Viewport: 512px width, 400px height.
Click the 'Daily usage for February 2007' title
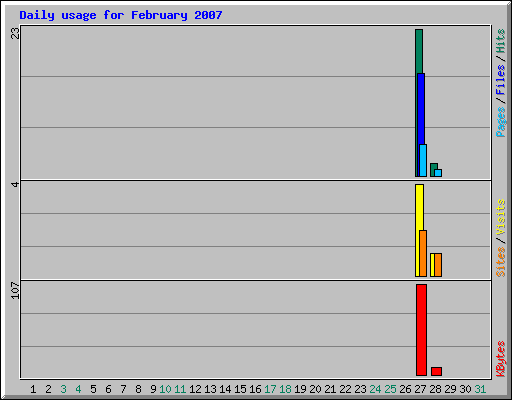click(121, 15)
